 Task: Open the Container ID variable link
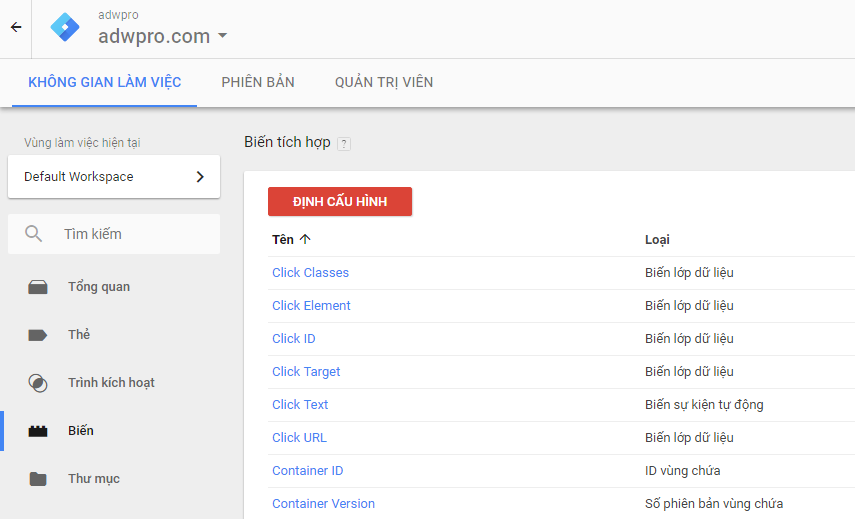point(307,471)
